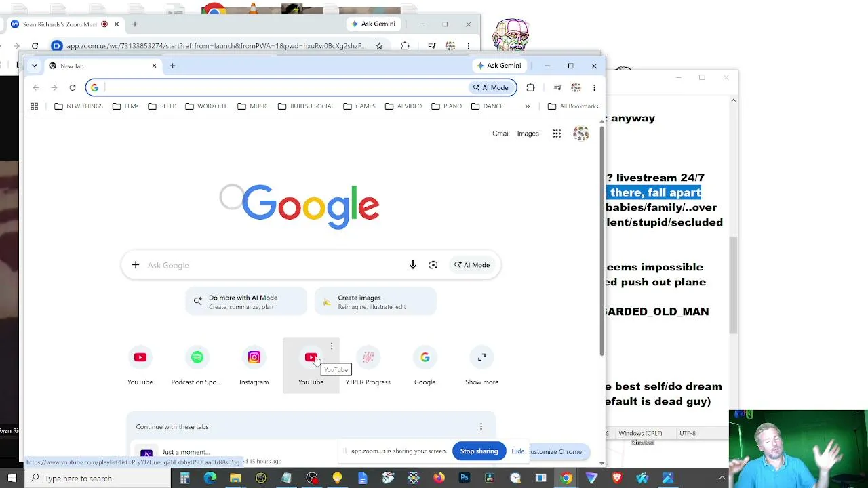Open the tab search dropdown arrow
Image resolution: width=868 pixels, height=488 pixels.
pyautogui.click(x=34, y=66)
